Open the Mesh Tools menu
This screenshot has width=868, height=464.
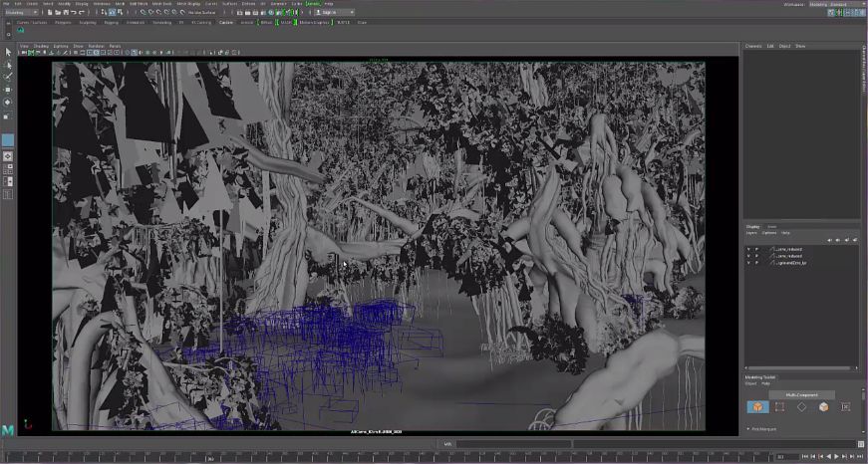(162, 4)
